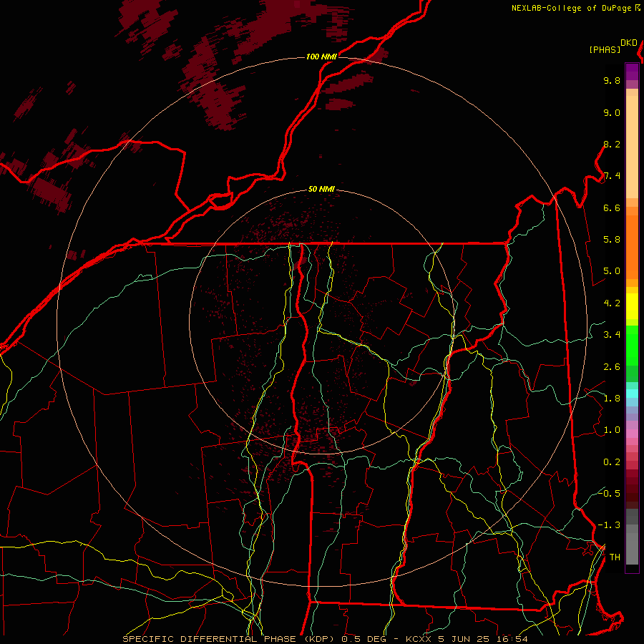Click the 5.0 value on color scale
This screenshot has height=644, width=644.
pos(612,271)
